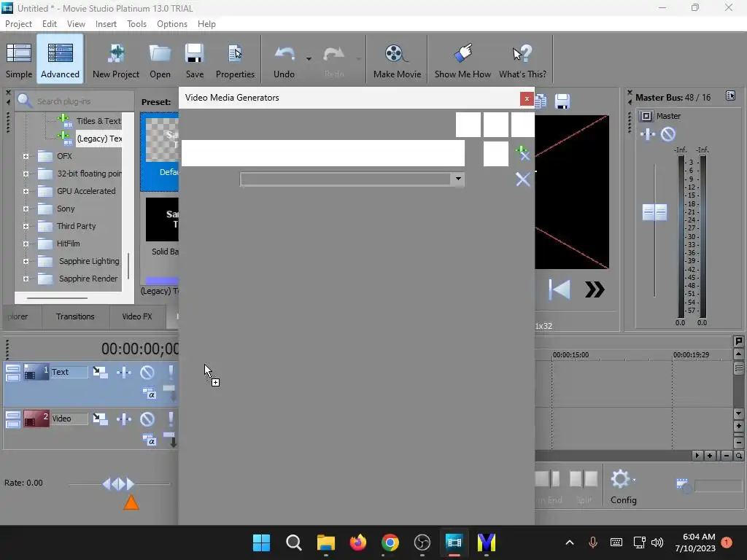Switch to Simple mode
Image resolution: width=747 pixels, height=560 pixels.
click(19, 60)
